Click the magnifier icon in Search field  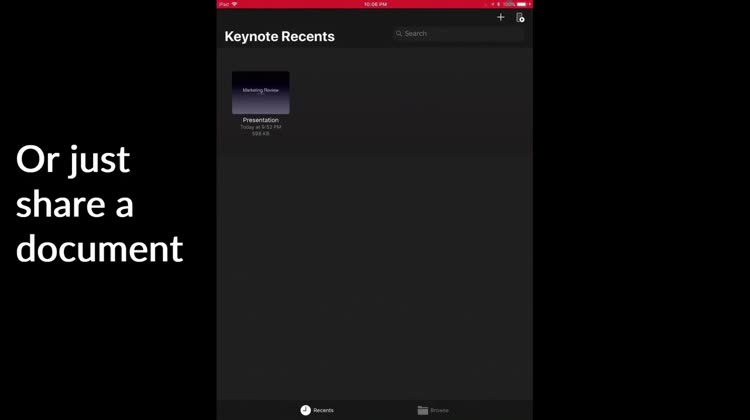pos(398,33)
